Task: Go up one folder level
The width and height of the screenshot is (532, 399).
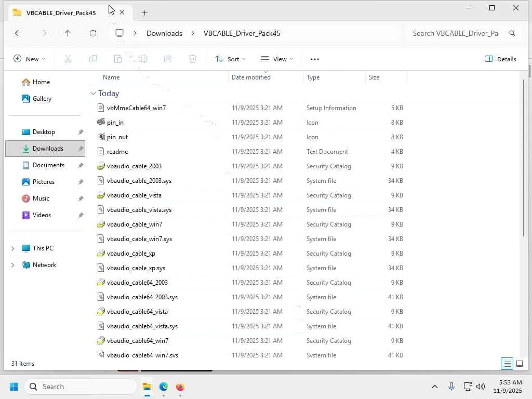Action: point(68,33)
